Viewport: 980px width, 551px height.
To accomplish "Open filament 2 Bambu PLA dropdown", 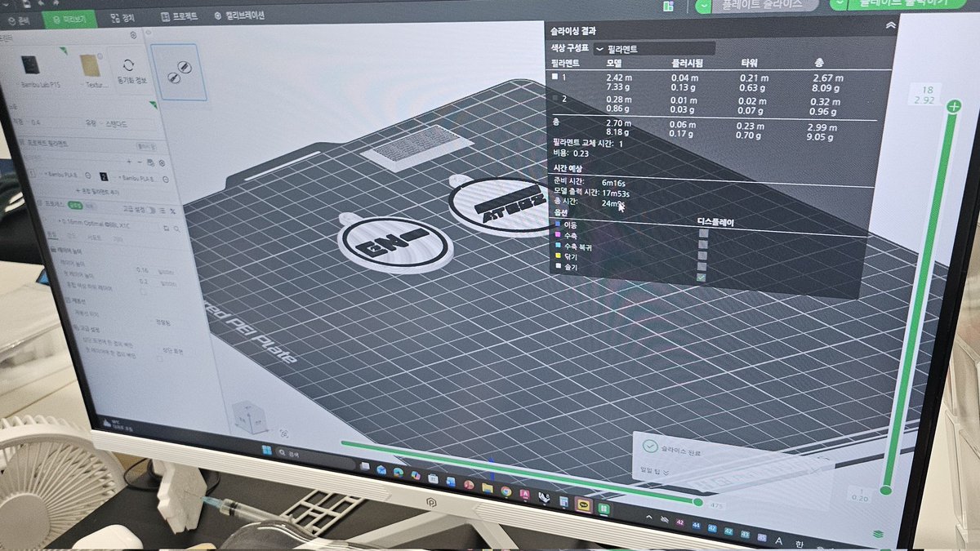I will [137, 176].
